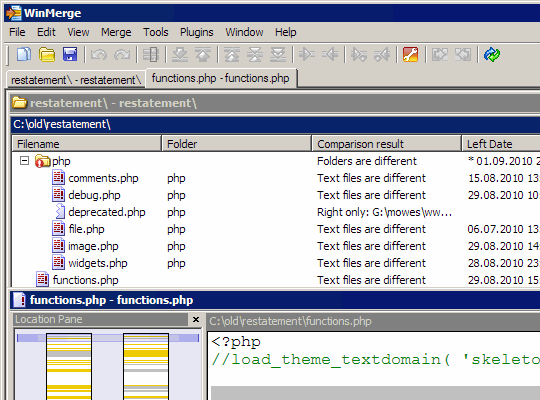540x400 pixels.
Task: Open the View menu
Action: 78,32
